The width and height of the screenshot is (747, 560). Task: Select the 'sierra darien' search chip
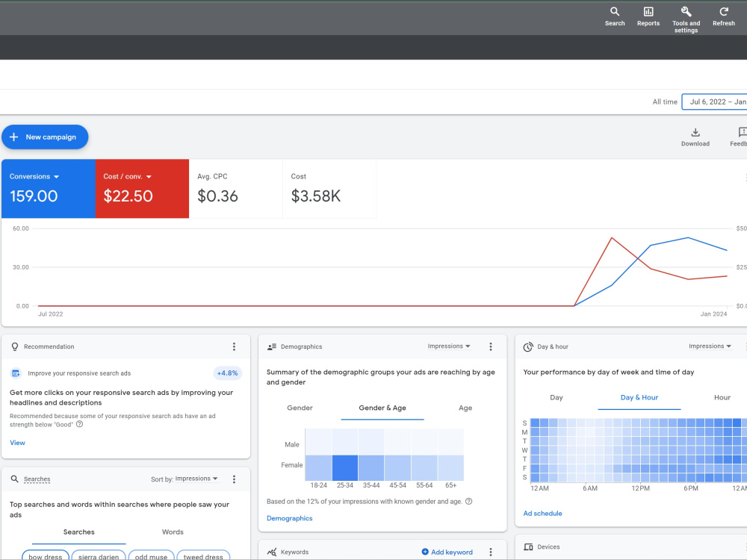point(99,556)
